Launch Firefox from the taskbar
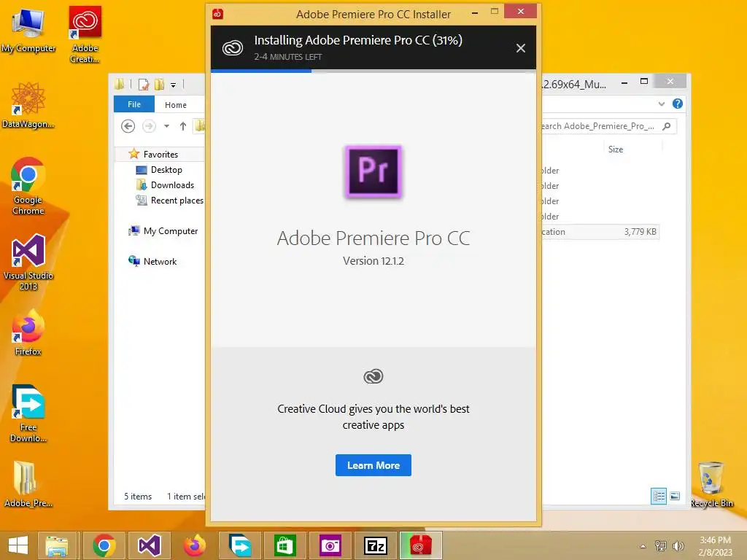747x560 pixels. pos(194,545)
